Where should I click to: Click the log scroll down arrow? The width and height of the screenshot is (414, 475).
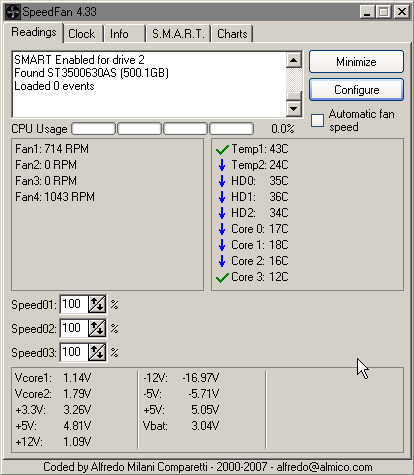[x=294, y=109]
